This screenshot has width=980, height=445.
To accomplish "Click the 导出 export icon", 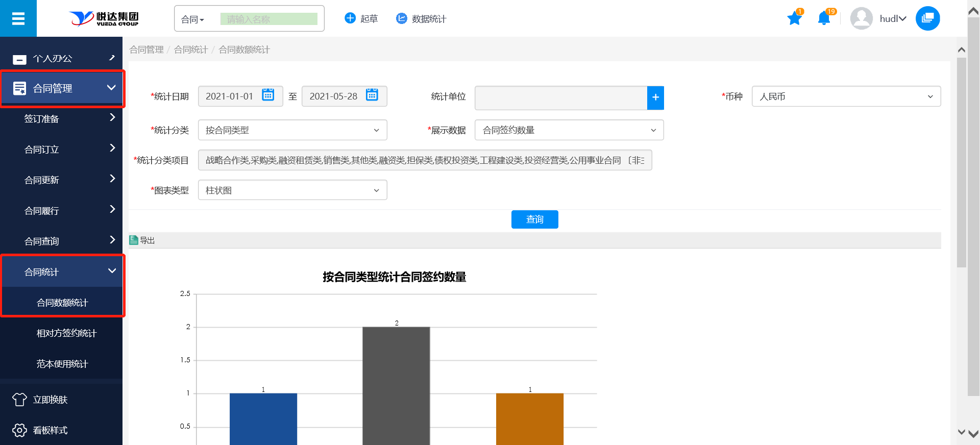I will 134,240.
